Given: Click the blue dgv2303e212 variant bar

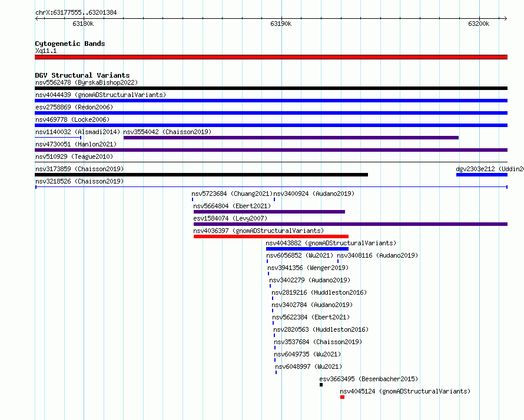Looking at the screenshot, I should [x=482, y=175].
